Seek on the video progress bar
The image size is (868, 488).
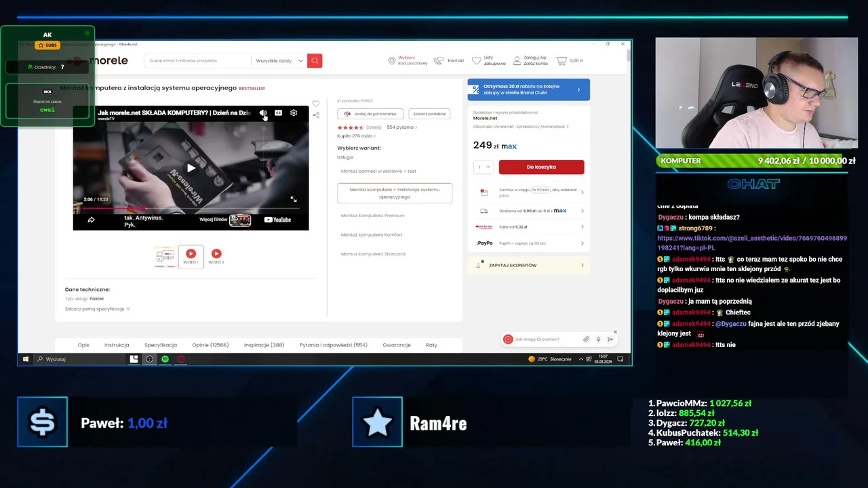coord(191,208)
